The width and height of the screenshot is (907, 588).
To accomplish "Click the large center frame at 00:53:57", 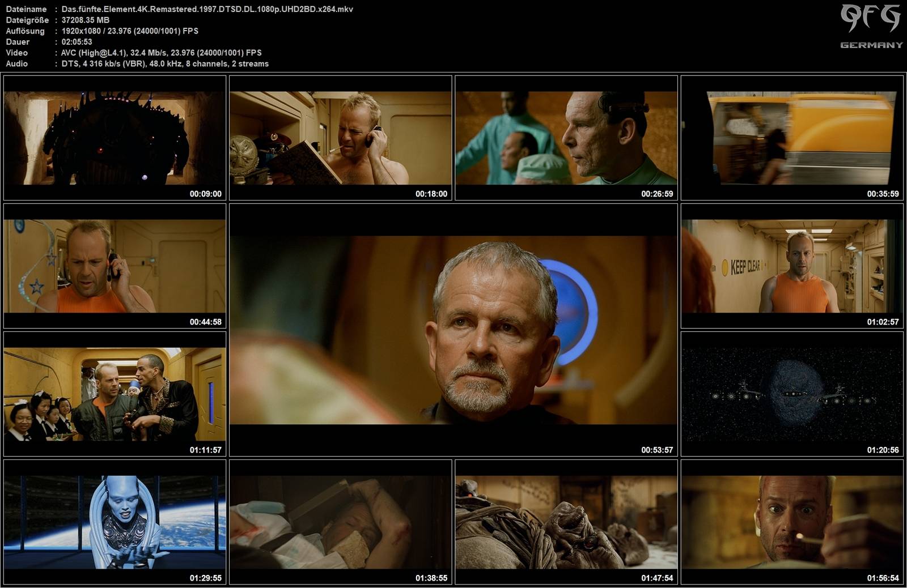I will pyautogui.click(x=453, y=330).
